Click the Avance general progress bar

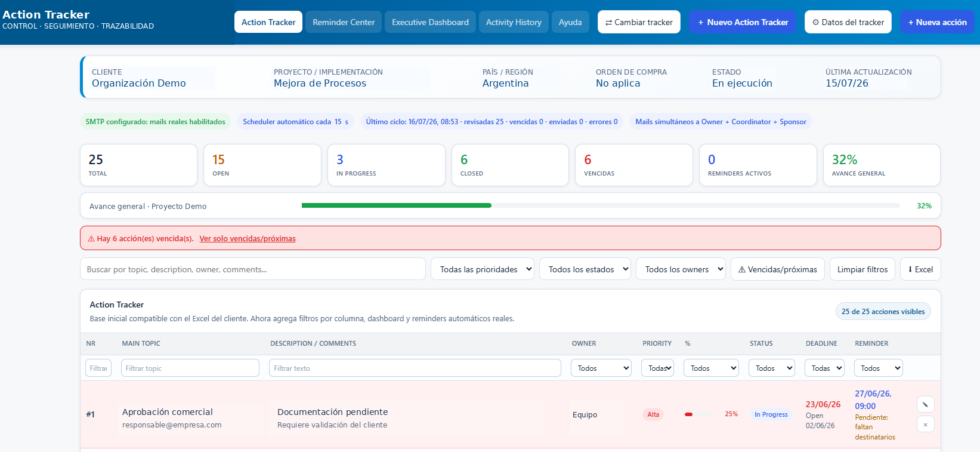click(x=601, y=205)
